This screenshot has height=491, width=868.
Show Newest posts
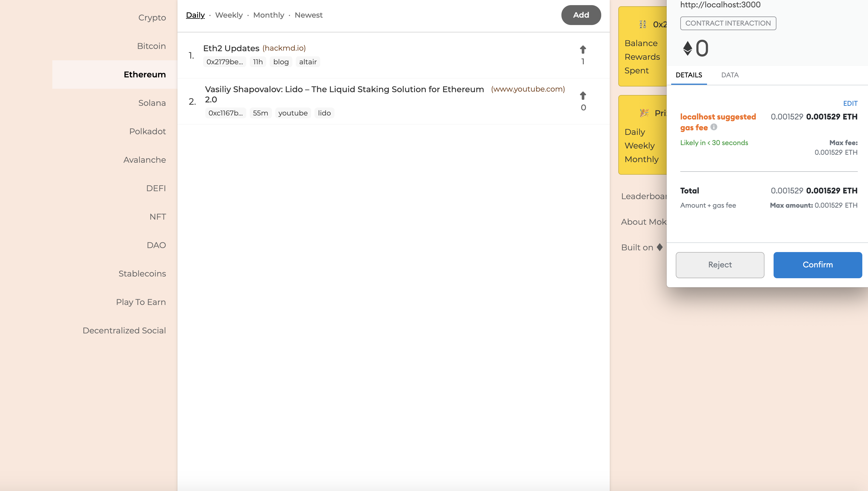[x=308, y=15]
